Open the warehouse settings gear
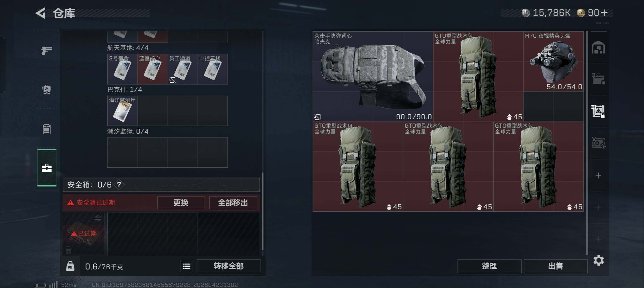The width and height of the screenshot is (644, 288). point(598,260)
